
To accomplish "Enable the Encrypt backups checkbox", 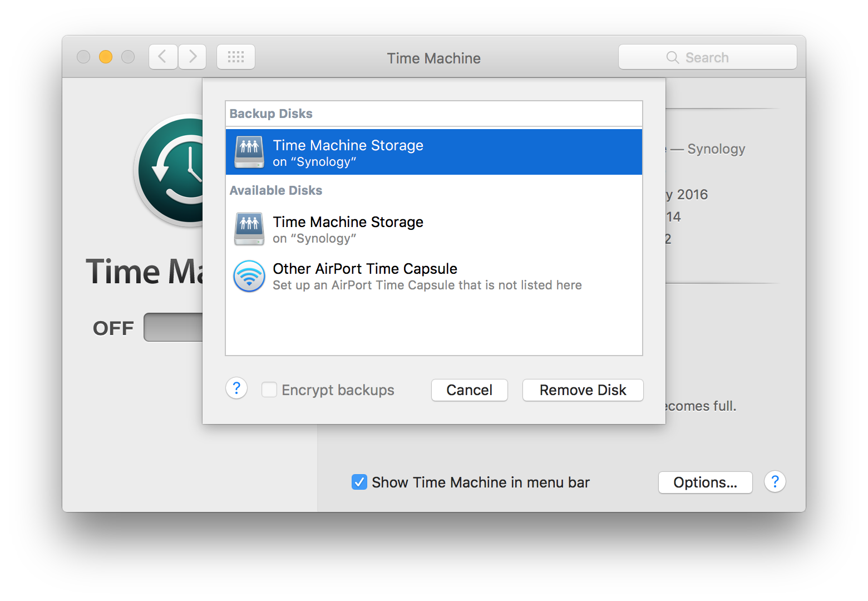I will (269, 390).
